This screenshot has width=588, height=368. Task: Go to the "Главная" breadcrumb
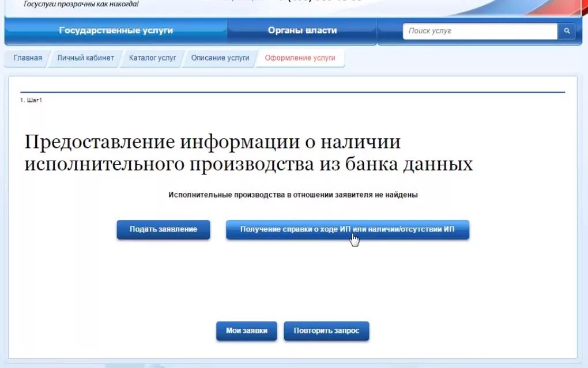(27, 58)
